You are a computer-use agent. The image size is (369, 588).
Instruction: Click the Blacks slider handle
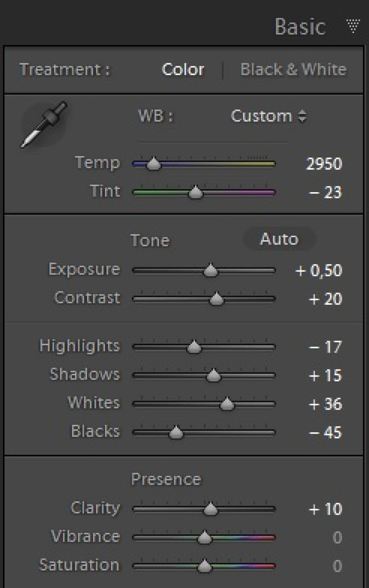click(176, 432)
